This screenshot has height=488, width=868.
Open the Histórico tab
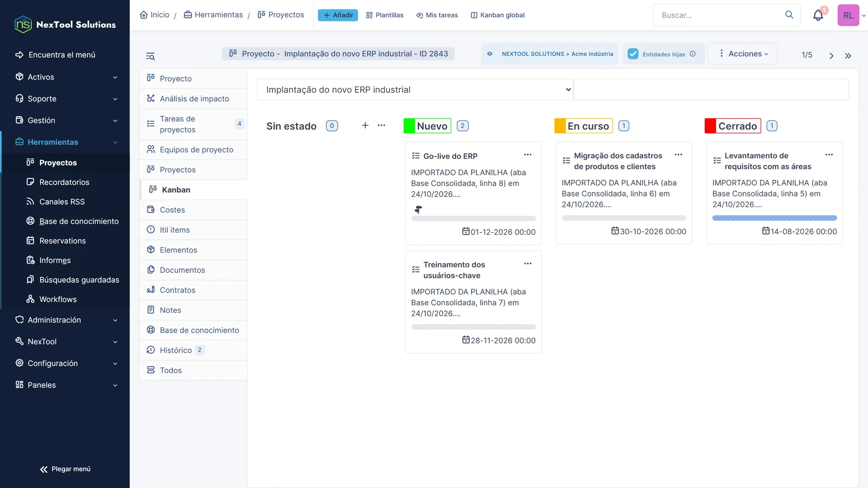pos(193,350)
